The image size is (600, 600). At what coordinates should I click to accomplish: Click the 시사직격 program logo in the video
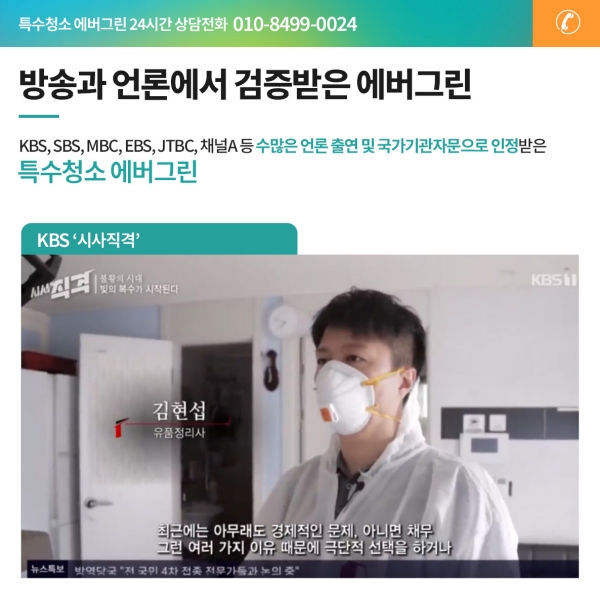pos(63,286)
